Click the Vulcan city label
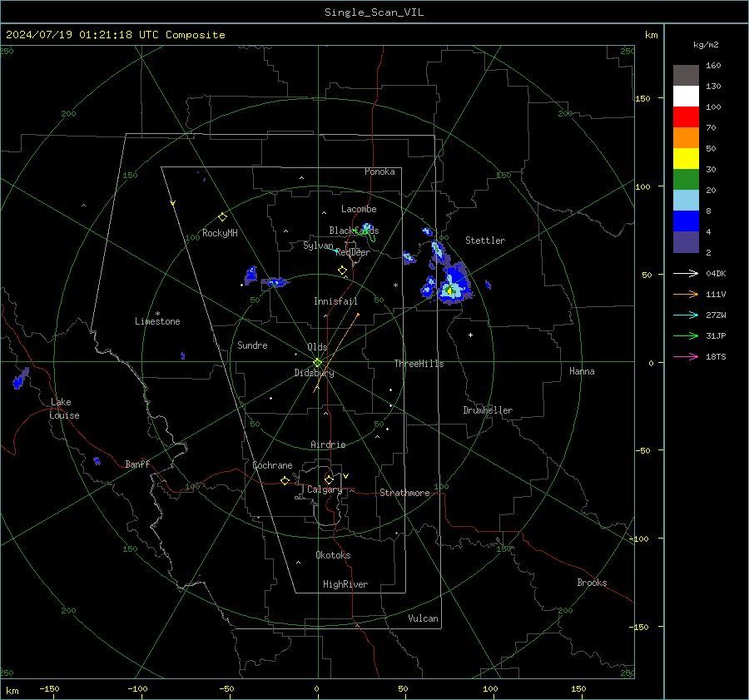Image resolution: width=749 pixels, height=700 pixels. tap(423, 618)
